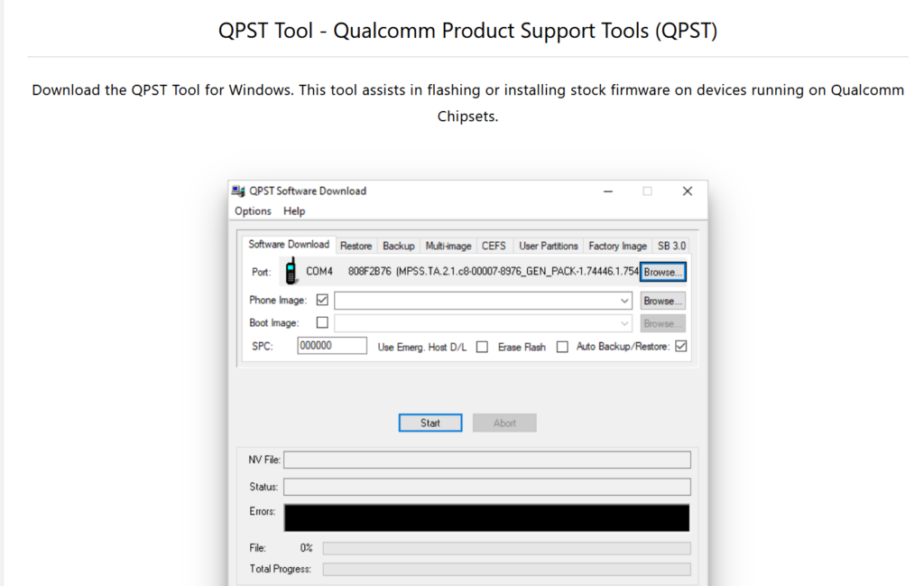This screenshot has height=586, width=924.
Task: Click the black Errors box
Action: [x=486, y=517]
